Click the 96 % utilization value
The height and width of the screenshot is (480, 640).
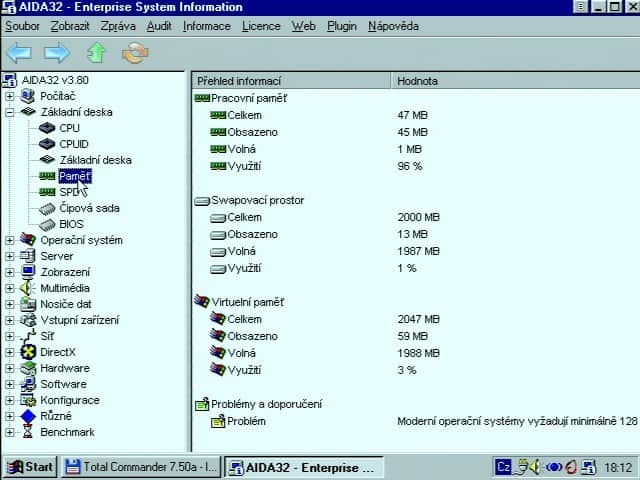(x=410, y=166)
